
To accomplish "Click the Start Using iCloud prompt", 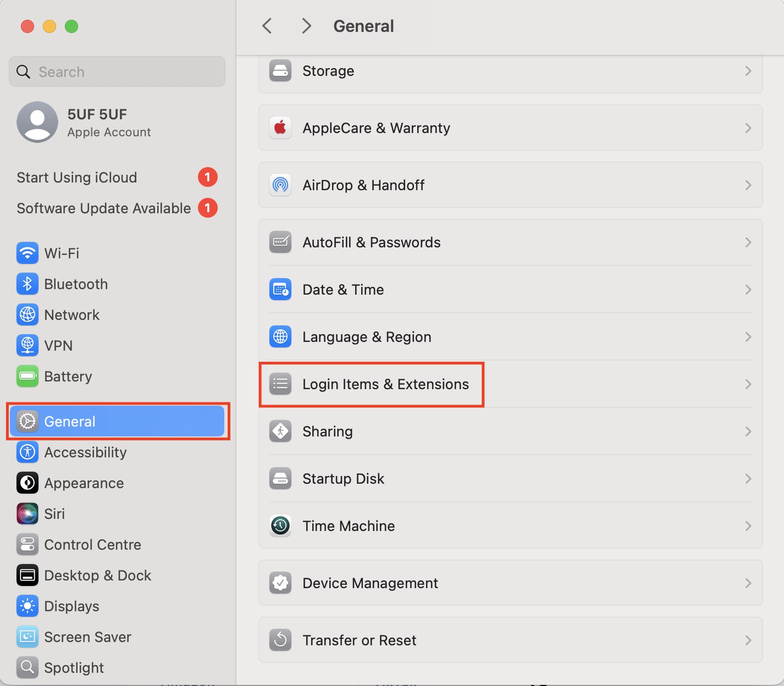I will click(x=77, y=178).
